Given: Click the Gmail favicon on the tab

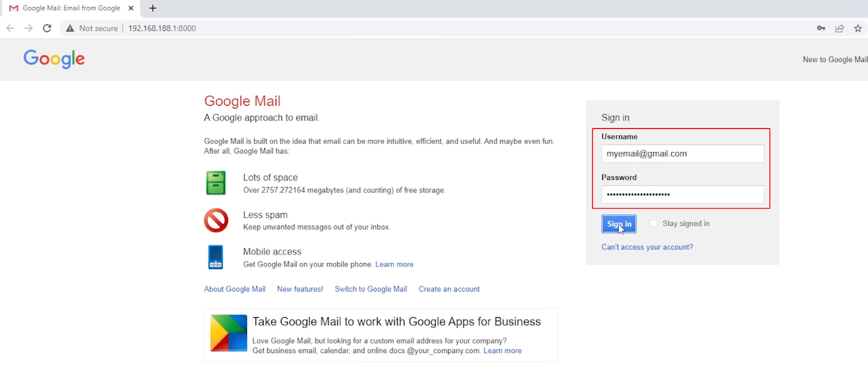Looking at the screenshot, I should tap(14, 8).
